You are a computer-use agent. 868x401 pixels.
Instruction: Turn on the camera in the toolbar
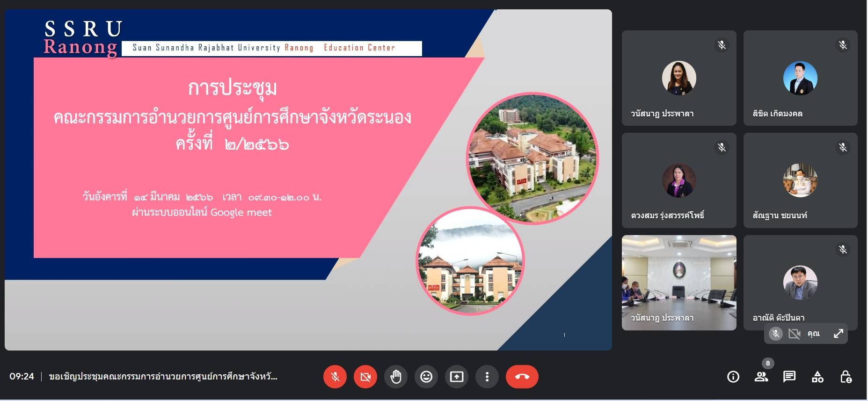tap(365, 377)
